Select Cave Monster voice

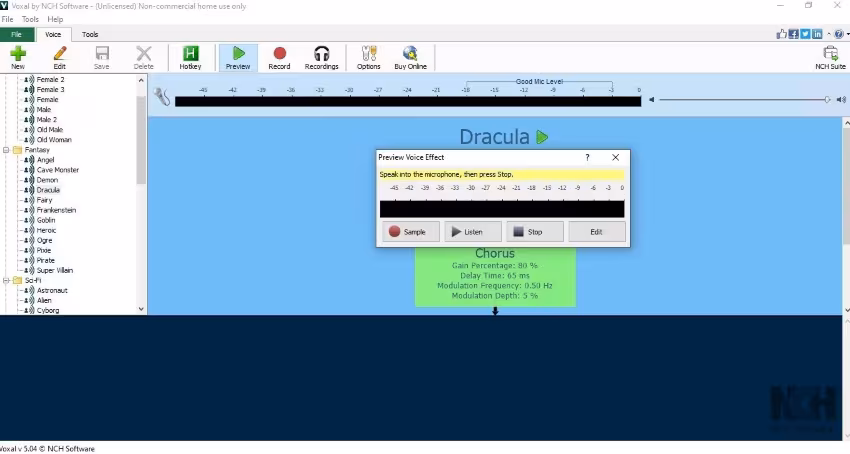[x=58, y=170]
